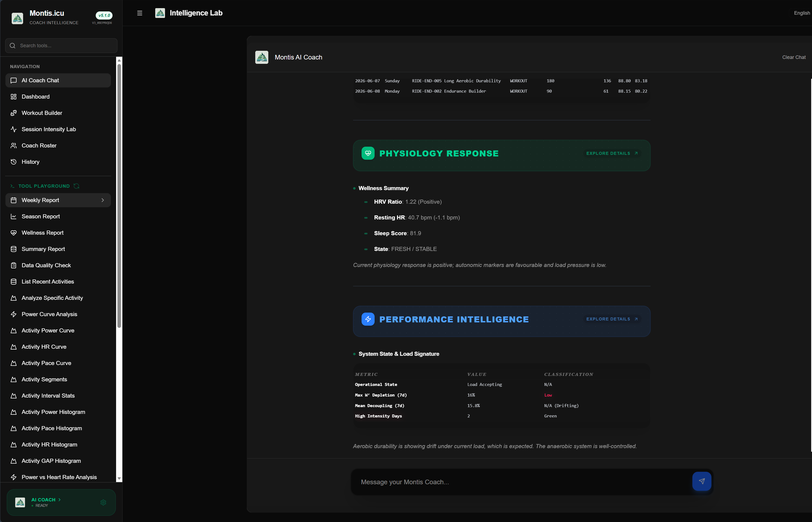Click the HRV Ratio wellness line
Image resolution: width=812 pixels, height=522 pixels.
(407, 202)
